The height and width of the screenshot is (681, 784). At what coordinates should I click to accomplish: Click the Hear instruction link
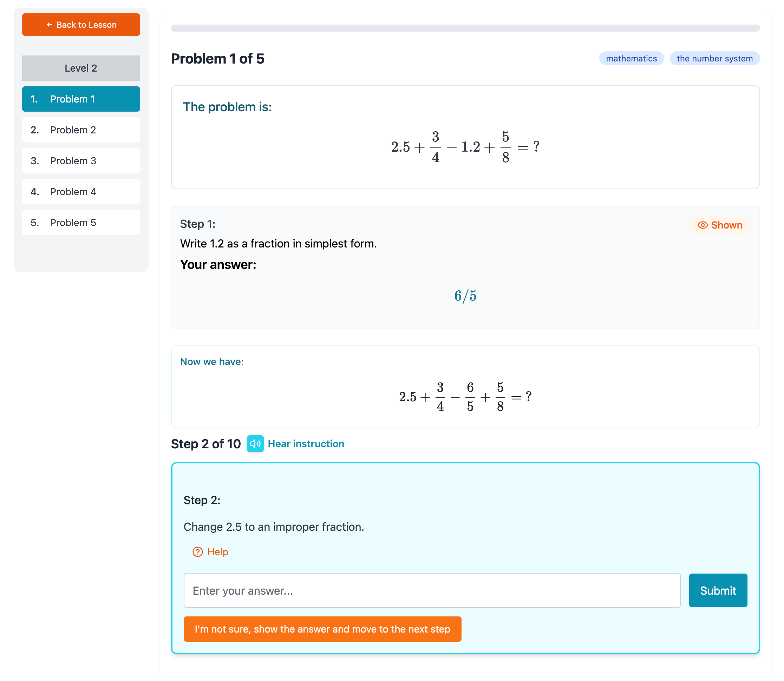306,444
